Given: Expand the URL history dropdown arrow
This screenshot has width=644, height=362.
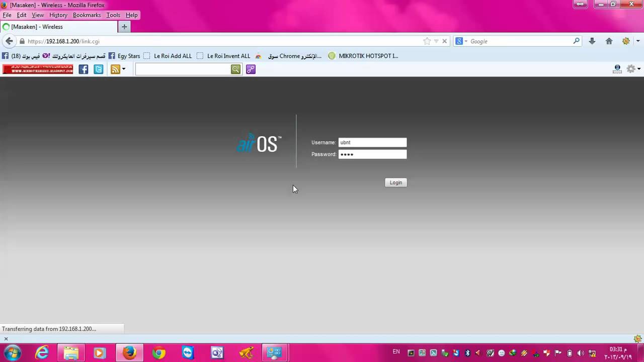Looking at the screenshot, I should click(x=436, y=41).
